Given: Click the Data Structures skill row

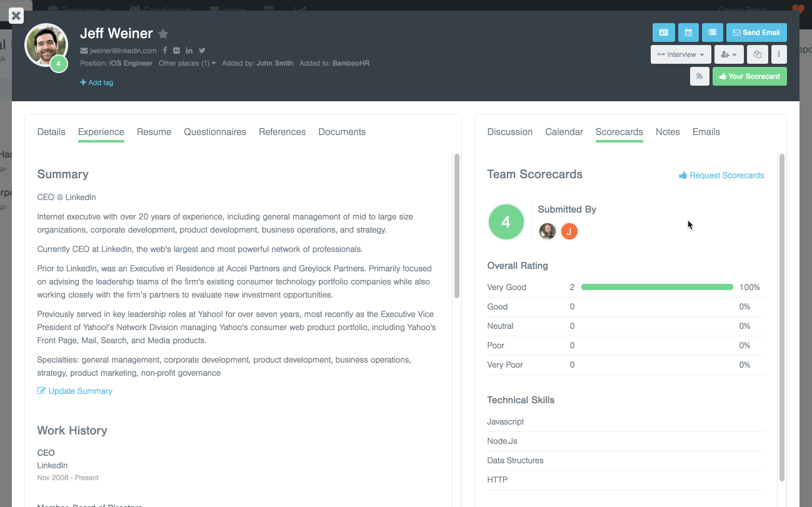Looking at the screenshot, I should point(626,461).
